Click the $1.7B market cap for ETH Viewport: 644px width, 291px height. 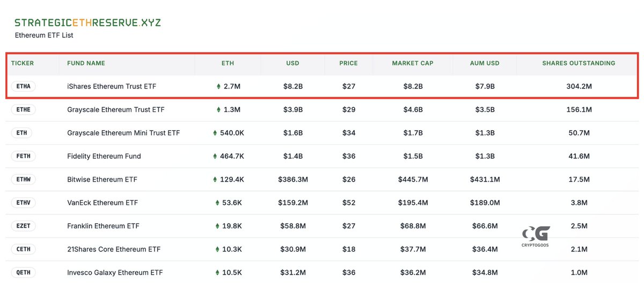(x=413, y=133)
